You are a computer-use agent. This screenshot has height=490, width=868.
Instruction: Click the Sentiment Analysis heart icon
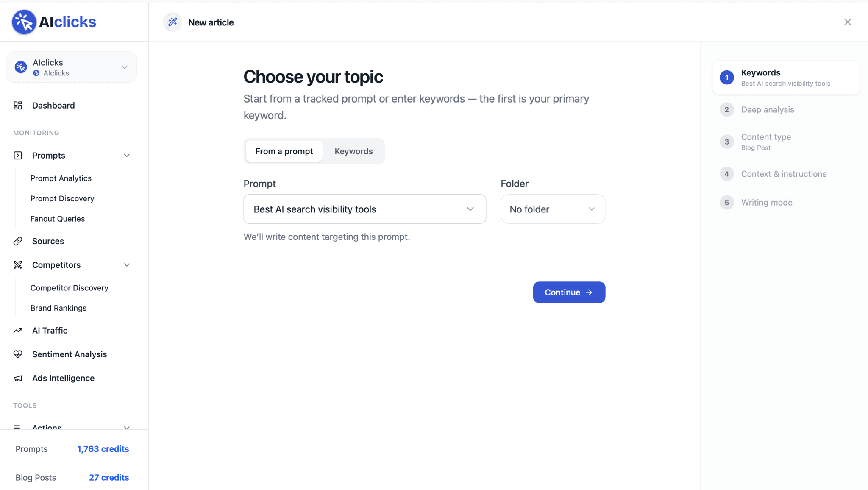pos(18,354)
